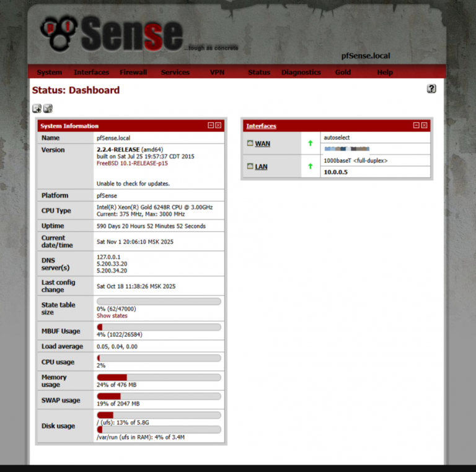Click the current date/time value
The height and width of the screenshot is (472, 476).
(135, 242)
